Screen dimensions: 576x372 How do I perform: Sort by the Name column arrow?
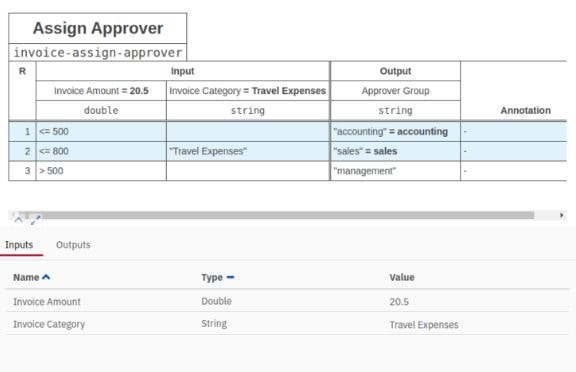pos(46,277)
